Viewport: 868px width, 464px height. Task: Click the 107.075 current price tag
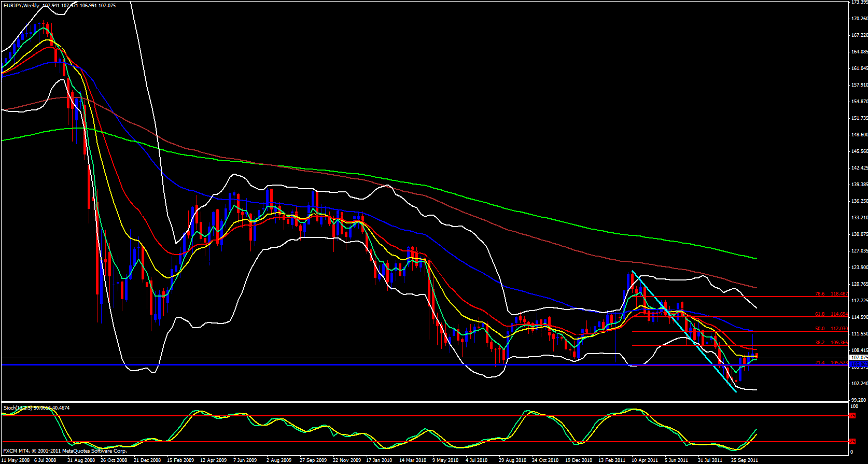tap(859, 358)
